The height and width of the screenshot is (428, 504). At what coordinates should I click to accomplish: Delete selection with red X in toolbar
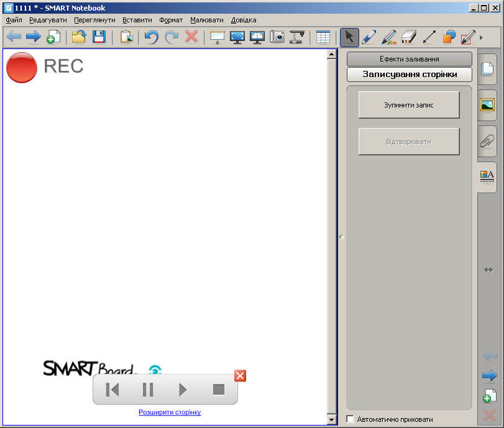coord(191,37)
